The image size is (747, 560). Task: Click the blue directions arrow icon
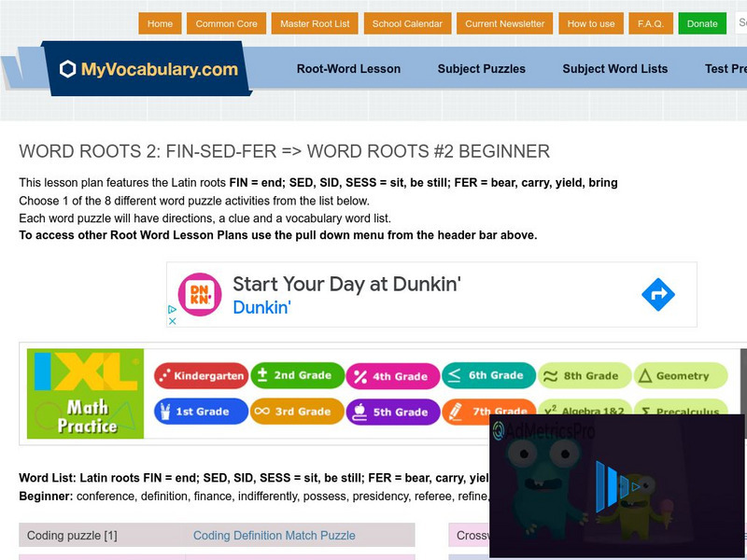click(x=657, y=295)
